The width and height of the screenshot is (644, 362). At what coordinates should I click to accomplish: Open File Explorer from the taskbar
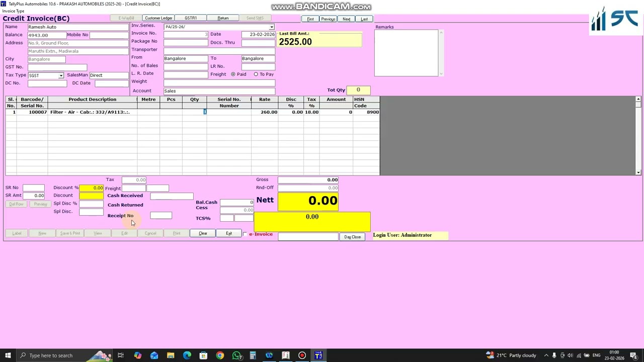click(x=171, y=355)
